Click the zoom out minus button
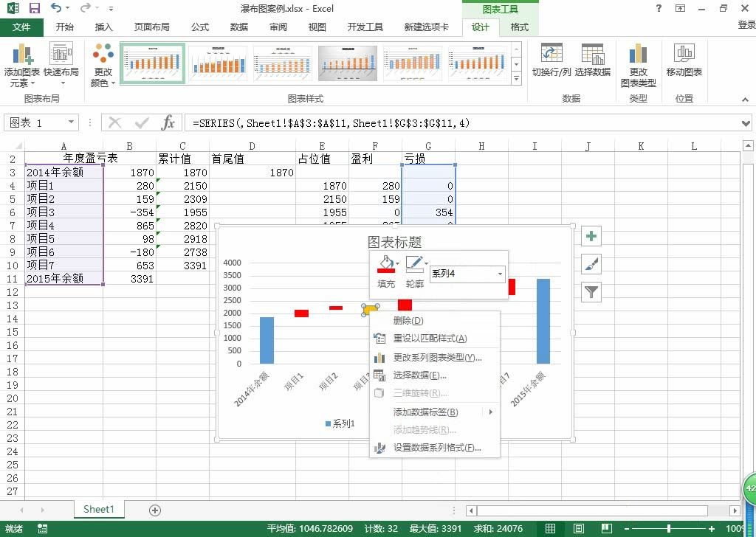The width and height of the screenshot is (756, 537). [x=626, y=528]
